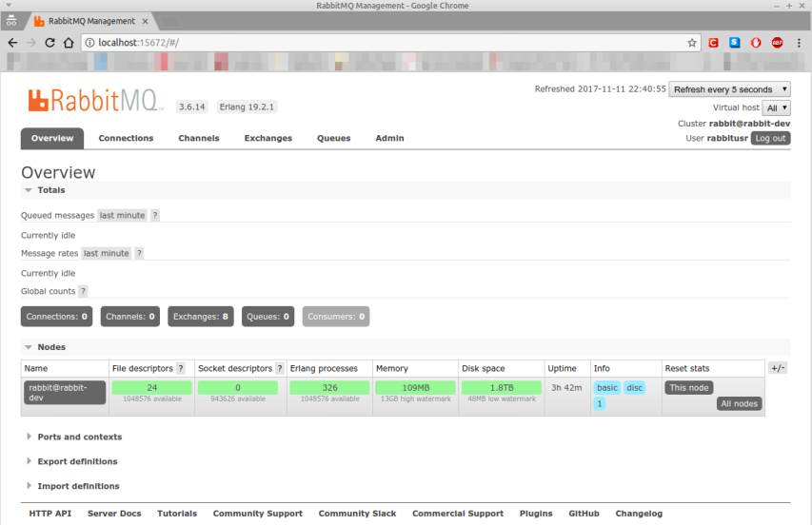This screenshot has height=525, width=812.
Task: Open help for File descriptors column
Action: tap(180, 369)
